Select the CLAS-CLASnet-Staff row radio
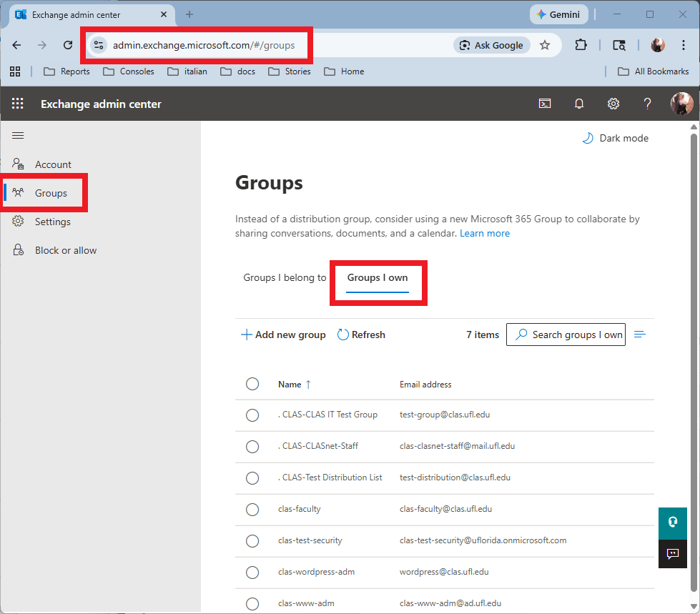The width and height of the screenshot is (700, 614). pyautogui.click(x=252, y=447)
